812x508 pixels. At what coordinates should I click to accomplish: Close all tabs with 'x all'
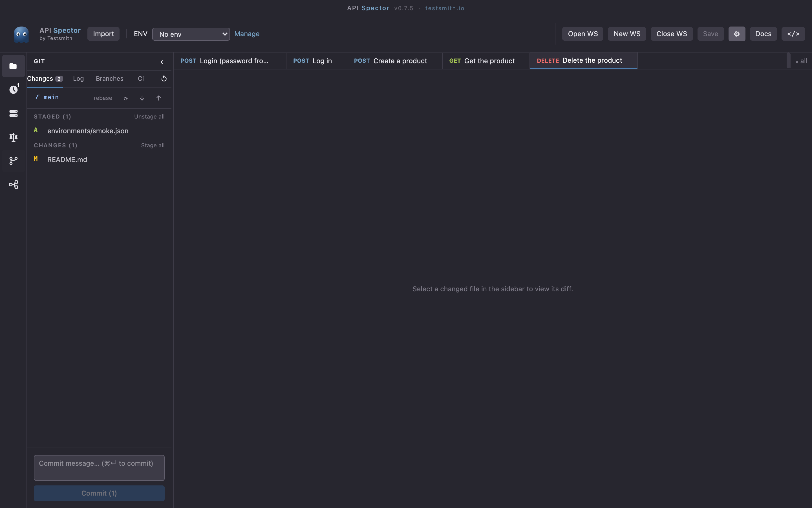[x=801, y=61]
